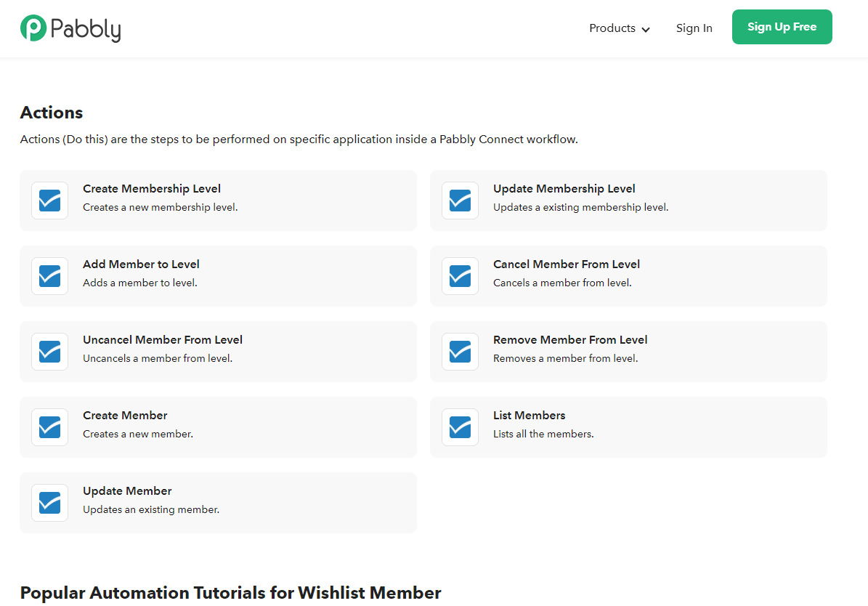Click the Popular Automation Tutorials heading
Screen dimensions: 868x606
point(231,593)
